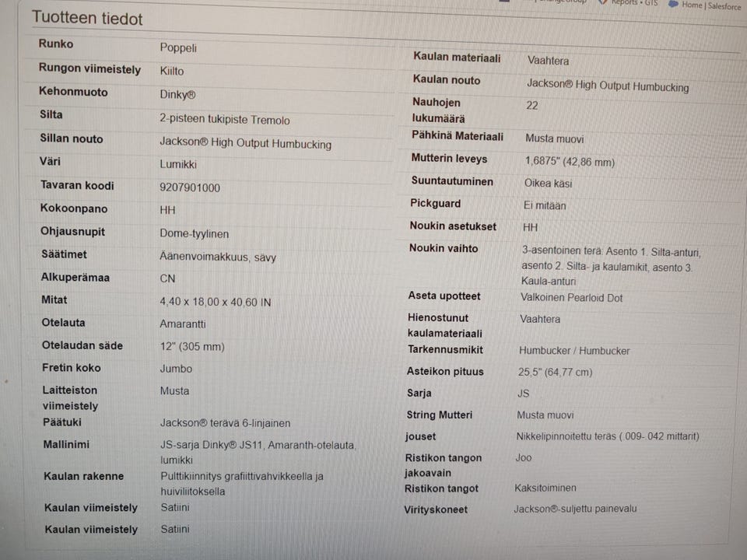This screenshot has width=747, height=560.
Task: Click the series value 'JS'
Action: click(523, 394)
